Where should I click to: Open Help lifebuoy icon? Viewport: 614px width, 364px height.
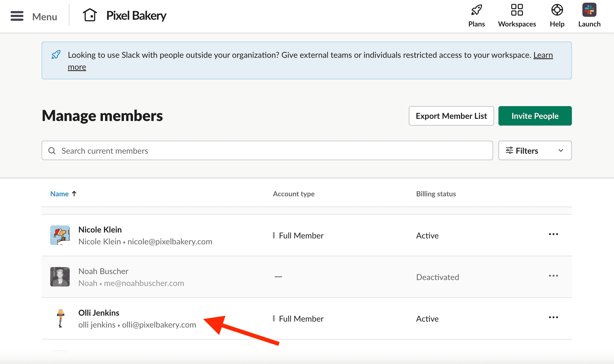tap(557, 10)
